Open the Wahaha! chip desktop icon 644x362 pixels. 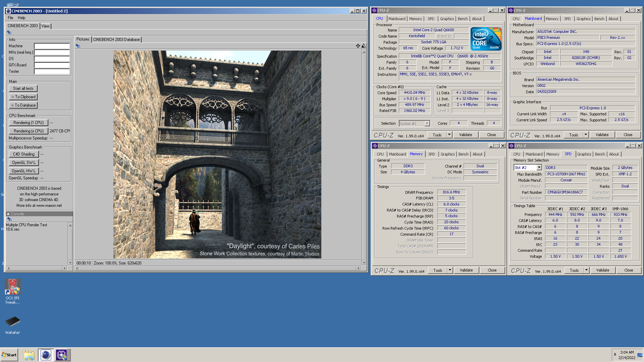[12, 325]
